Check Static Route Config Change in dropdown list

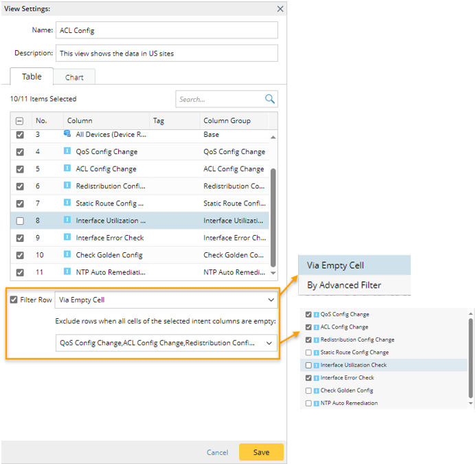tap(308, 353)
